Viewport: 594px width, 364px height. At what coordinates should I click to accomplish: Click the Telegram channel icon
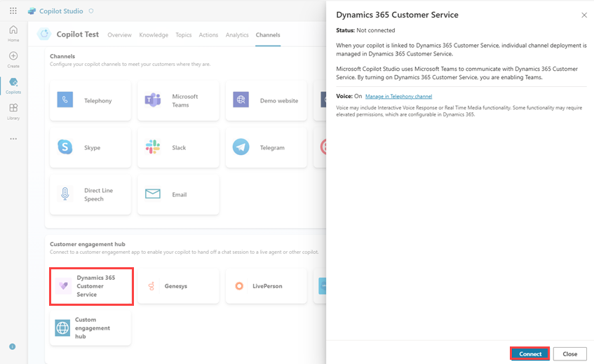241,147
